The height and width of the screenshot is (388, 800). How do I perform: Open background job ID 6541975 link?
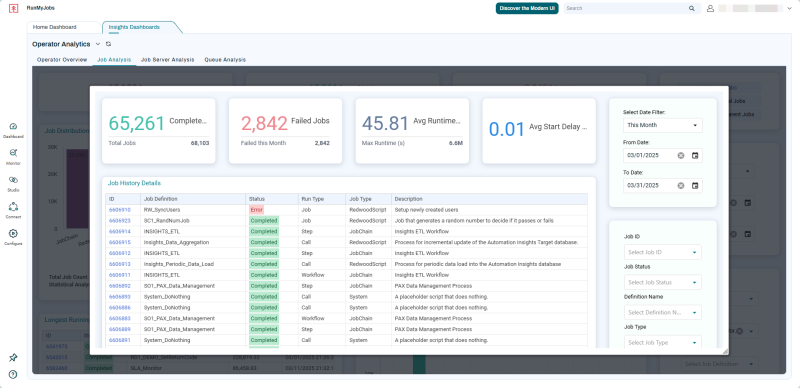coord(56,347)
